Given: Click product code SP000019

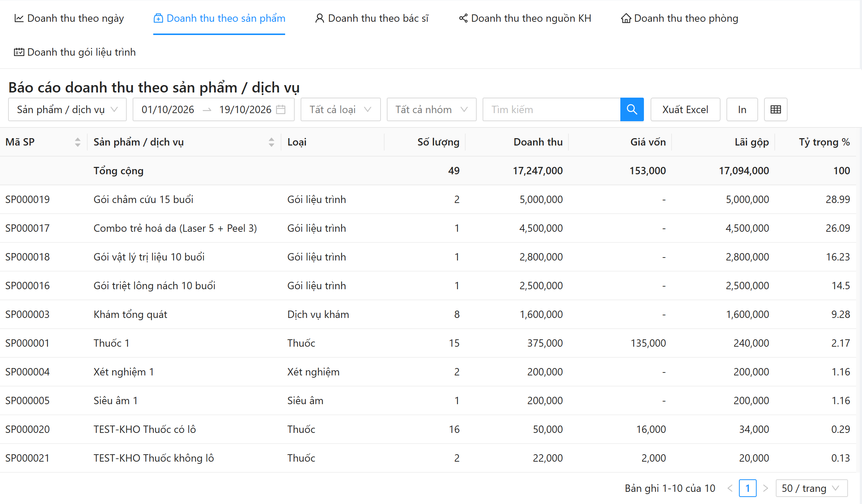Looking at the screenshot, I should (x=28, y=199).
